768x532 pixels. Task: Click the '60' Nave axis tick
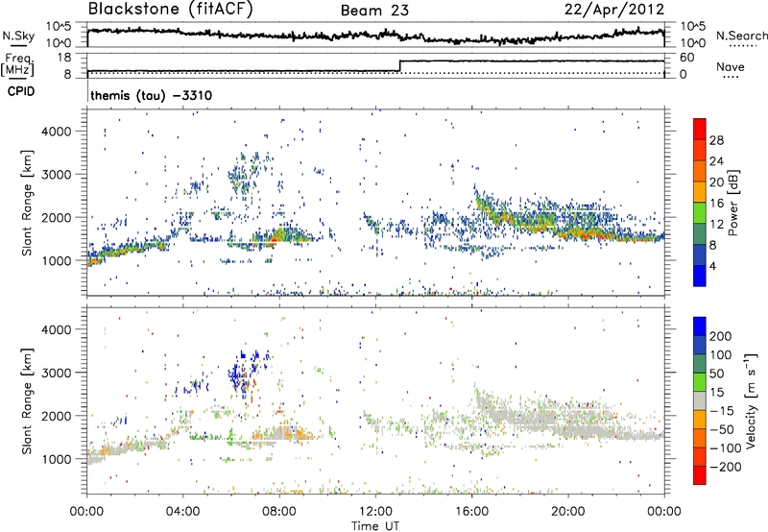686,58
